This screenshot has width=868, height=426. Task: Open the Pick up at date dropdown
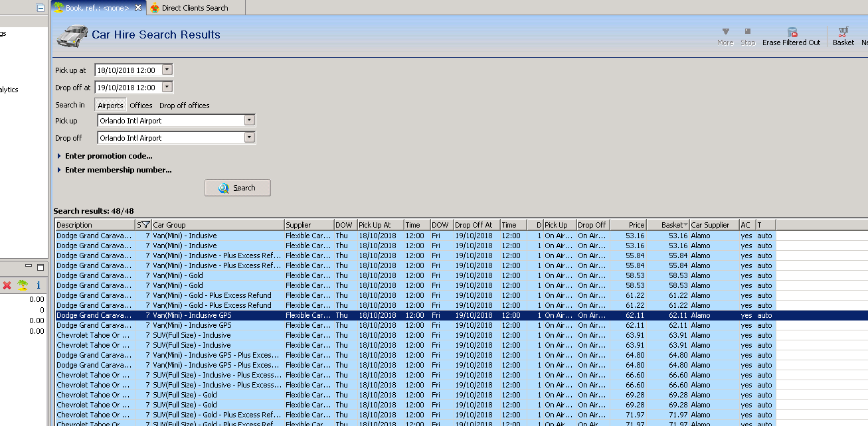167,70
